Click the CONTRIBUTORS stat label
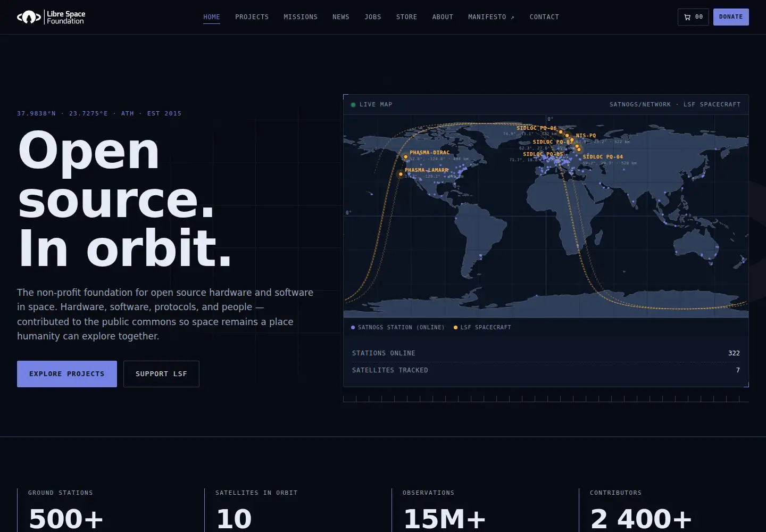The height and width of the screenshot is (532, 766). pos(615,493)
